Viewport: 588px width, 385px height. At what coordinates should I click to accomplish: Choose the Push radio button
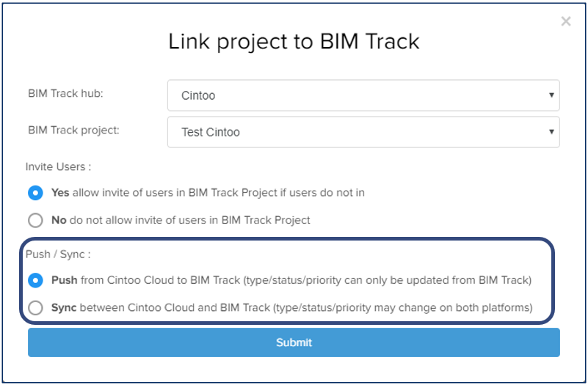(35, 280)
